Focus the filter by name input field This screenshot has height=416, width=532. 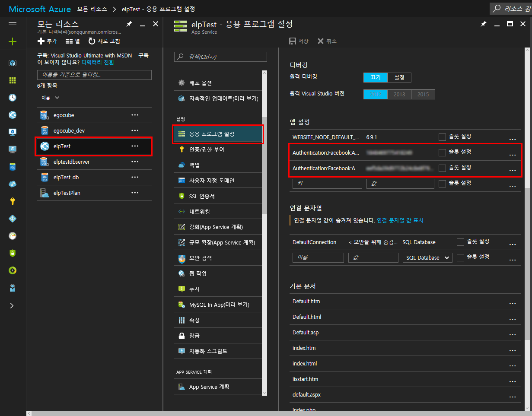(x=94, y=75)
